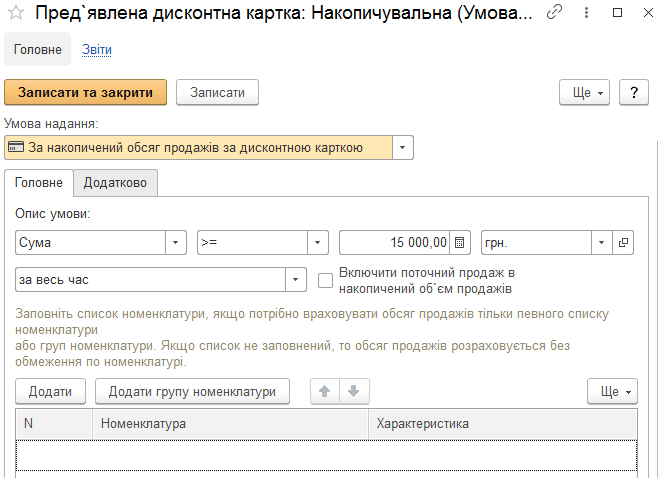658x478 pixels.
Task: Click Додати групу номенклатури button
Action: (192, 392)
